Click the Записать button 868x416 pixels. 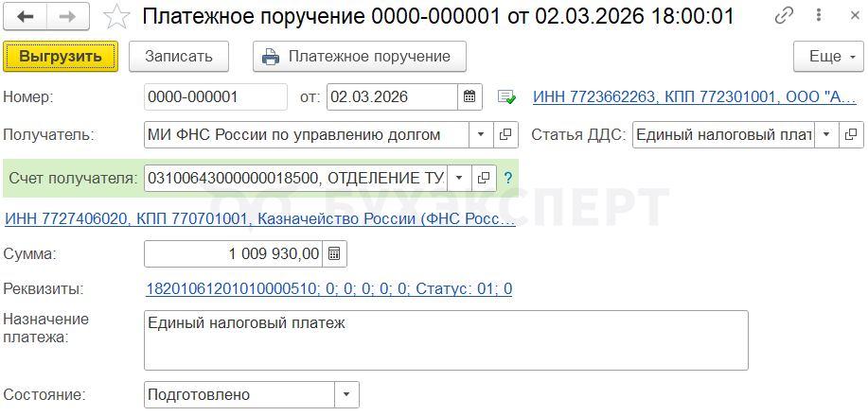coord(178,56)
